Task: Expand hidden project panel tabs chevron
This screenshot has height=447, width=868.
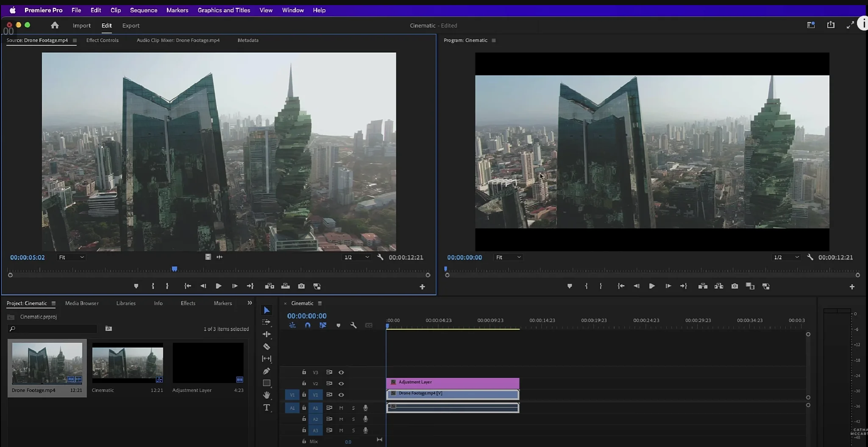Action: [250, 303]
